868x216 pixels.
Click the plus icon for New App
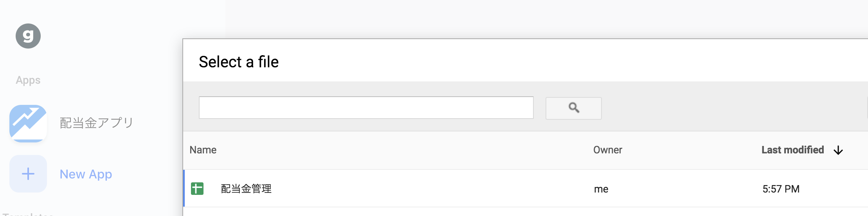coord(28,174)
